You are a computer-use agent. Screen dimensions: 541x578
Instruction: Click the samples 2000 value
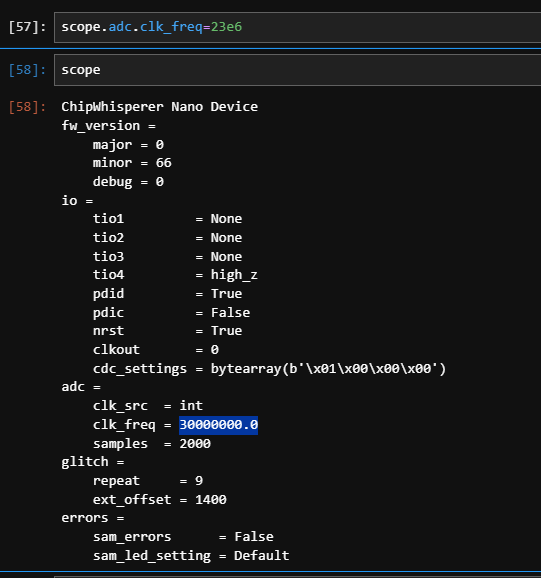195,444
